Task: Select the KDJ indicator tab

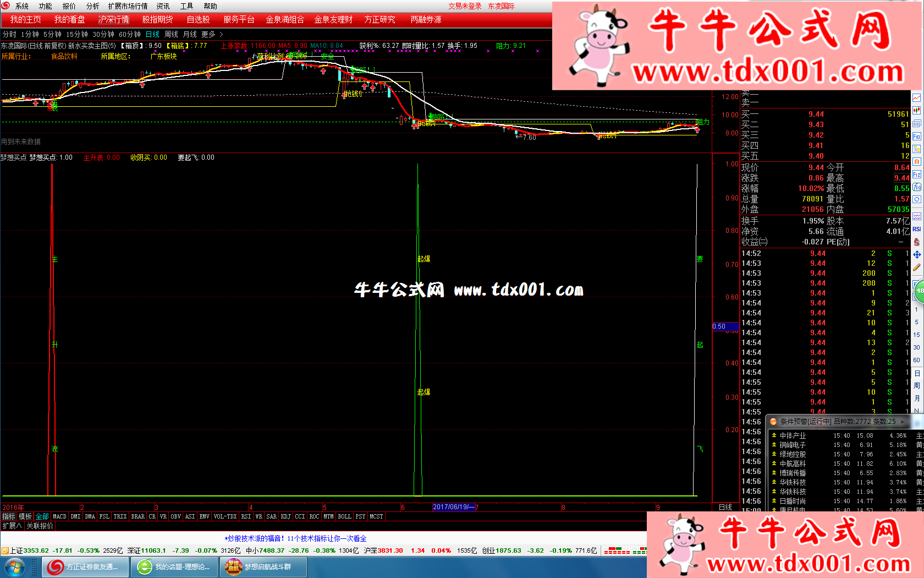Action: point(285,516)
